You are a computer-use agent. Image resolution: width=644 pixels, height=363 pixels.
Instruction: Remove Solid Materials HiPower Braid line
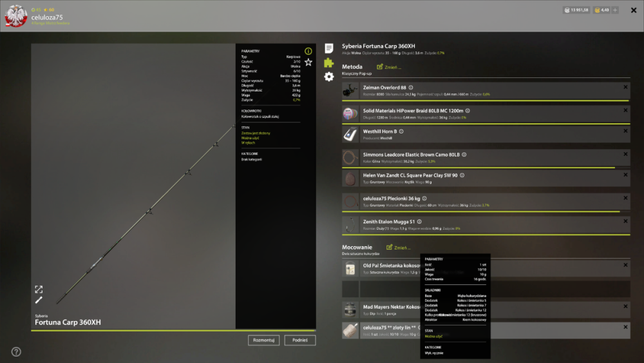tap(625, 110)
